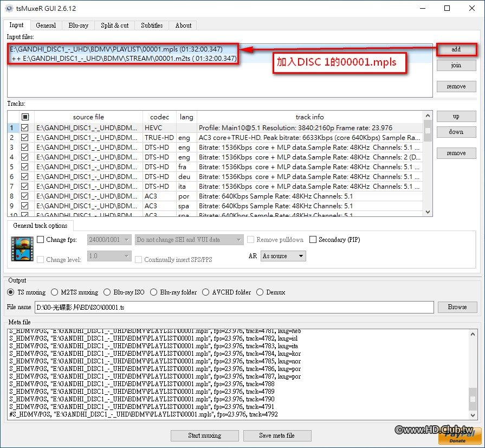Open Do not change SEI and VUI dropdown
The width and height of the screenshot is (485, 448).
pyautogui.click(x=189, y=240)
